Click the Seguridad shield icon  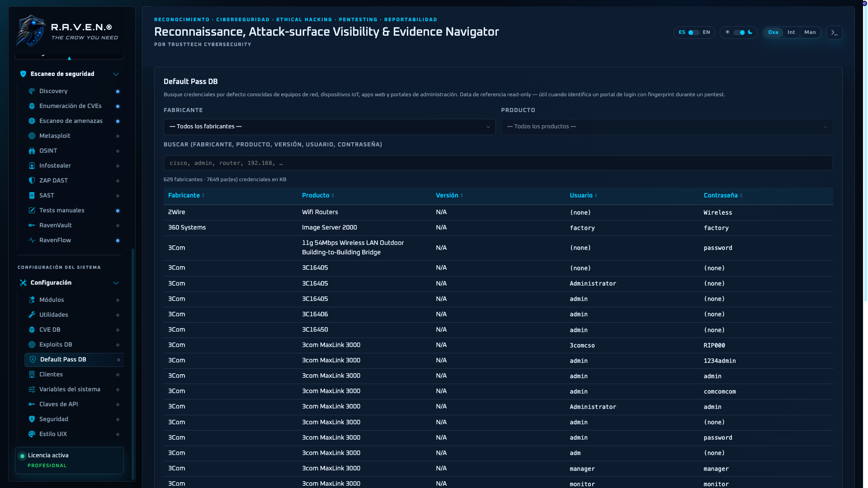[x=32, y=419]
